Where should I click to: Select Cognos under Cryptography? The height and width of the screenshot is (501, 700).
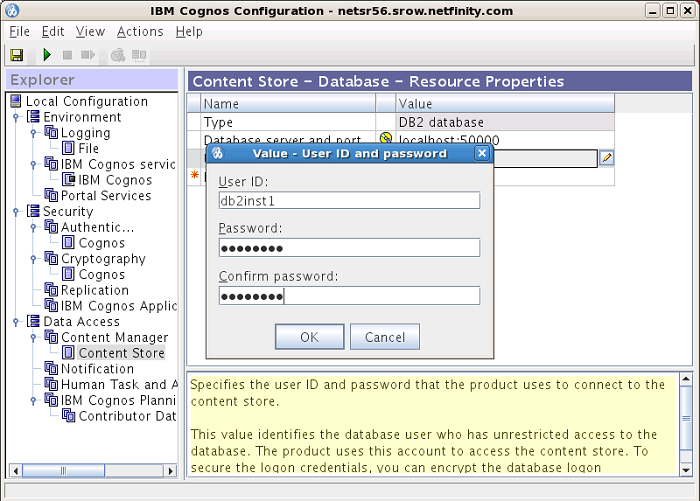tap(102, 274)
